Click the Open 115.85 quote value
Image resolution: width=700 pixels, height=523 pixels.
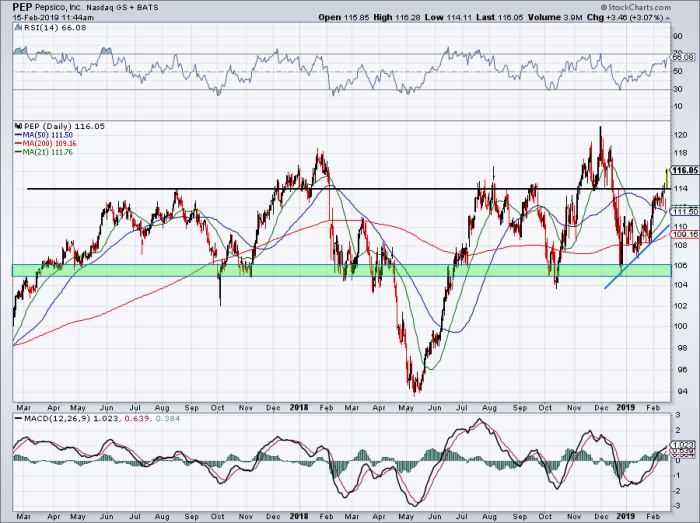[344, 17]
